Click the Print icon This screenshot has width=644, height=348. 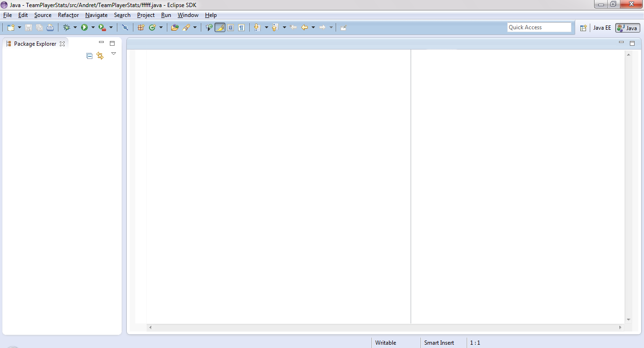(50, 27)
